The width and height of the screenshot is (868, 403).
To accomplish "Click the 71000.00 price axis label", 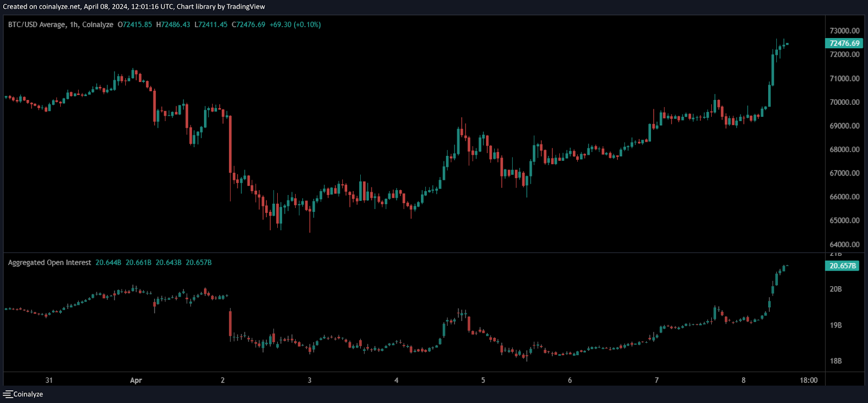I will pyautogui.click(x=845, y=78).
